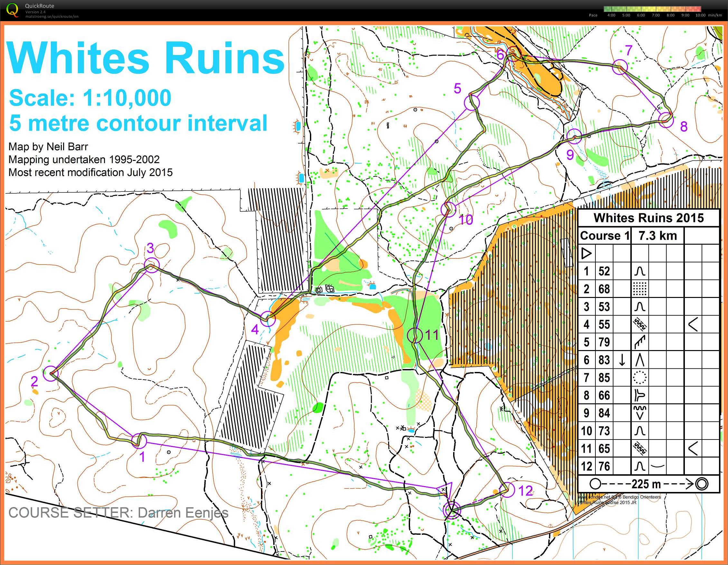728x565 pixels.
Task: Click the double-circle finish symbol in descriptions
Action: click(702, 484)
